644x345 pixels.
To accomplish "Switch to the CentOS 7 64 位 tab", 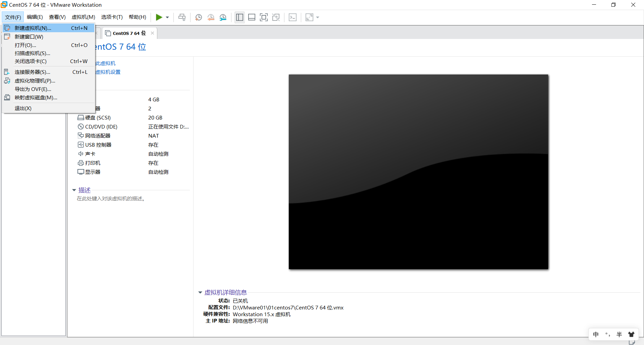I will click(129, 33).
